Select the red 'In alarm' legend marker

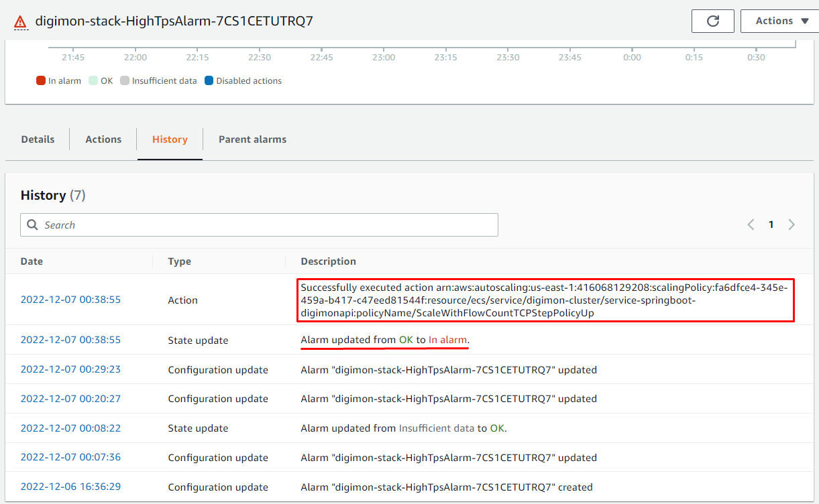(x=40, y=80)
